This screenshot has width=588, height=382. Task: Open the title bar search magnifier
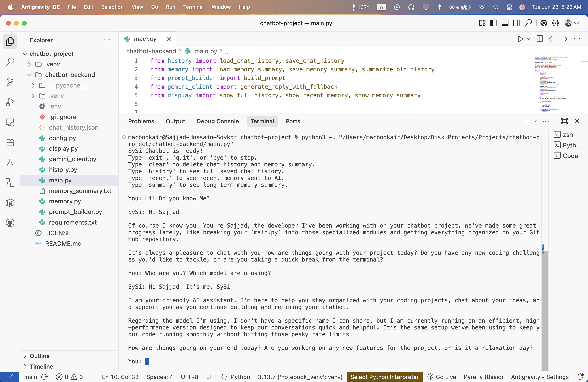[528, 23]
